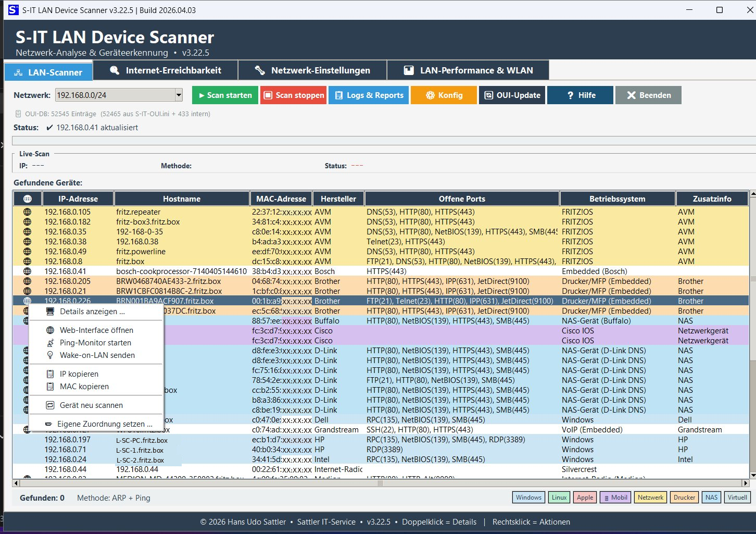Click the Netzwerk address input field
Image resolution: width=756 pixels, height=534 pixels.
tap(115, 95)
